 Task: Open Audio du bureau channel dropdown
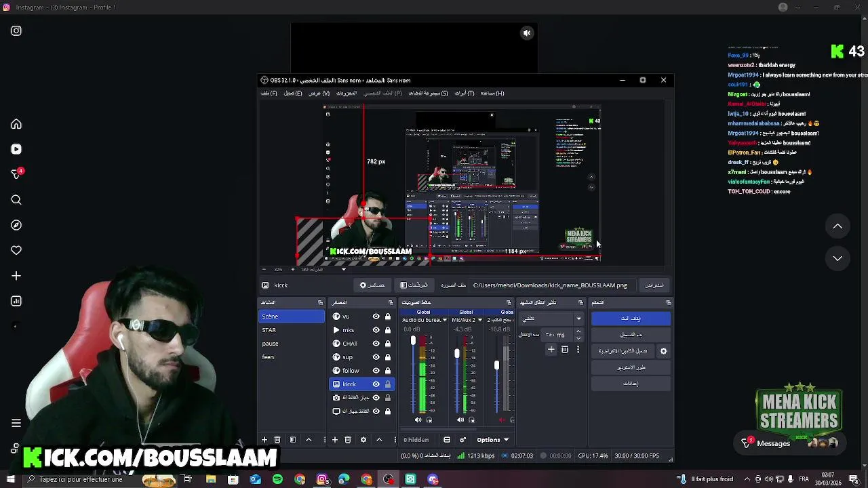click(445, 320)
